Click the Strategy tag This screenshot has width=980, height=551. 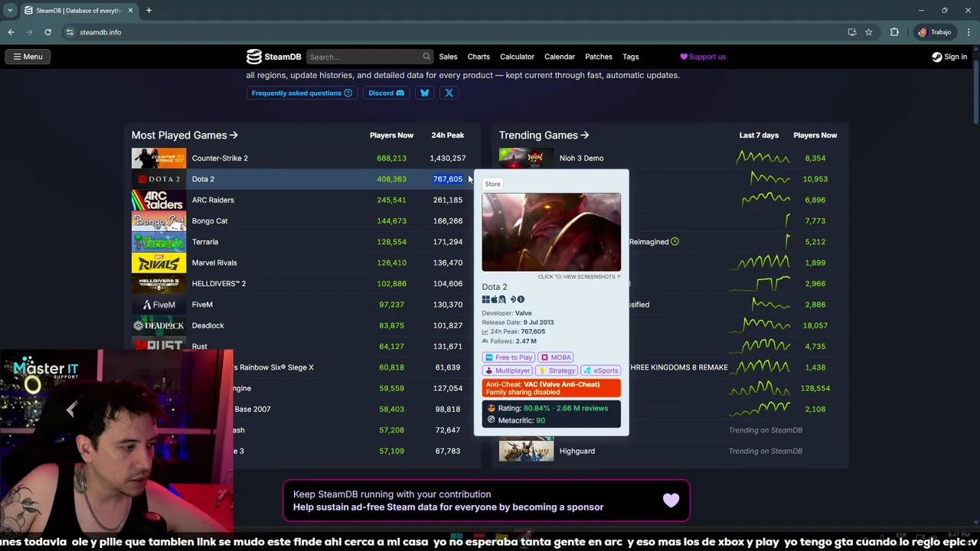point(556,370)
